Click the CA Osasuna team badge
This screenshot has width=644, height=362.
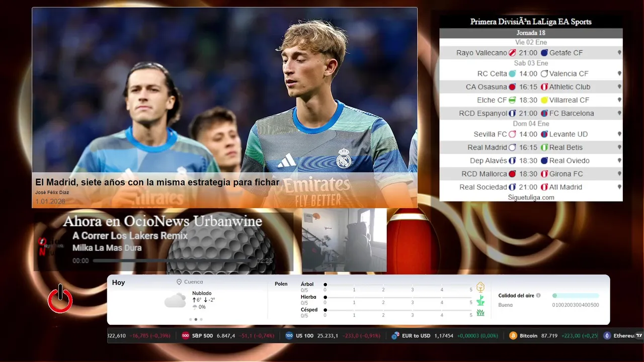click(x=512, y=87)
